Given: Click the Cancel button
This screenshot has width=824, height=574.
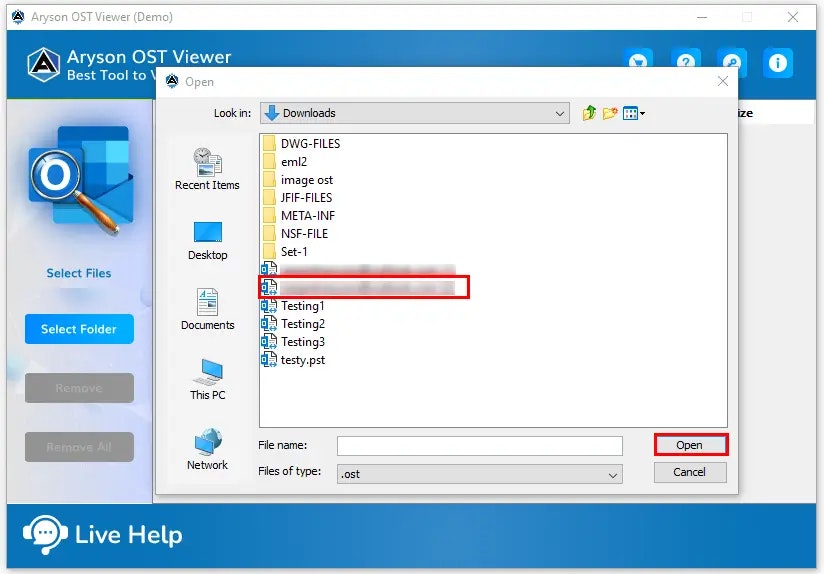Looking at the screenshot, I should pyautogui.click(x=690, y=472).
